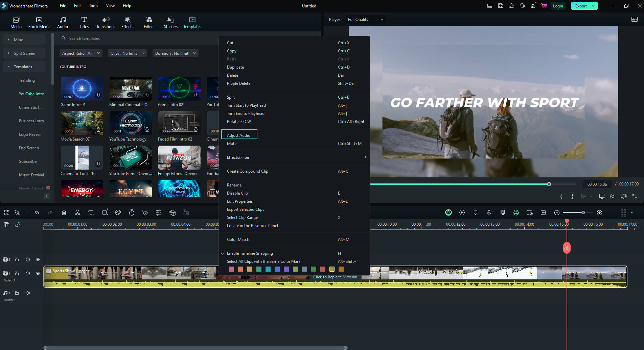Select the split scissors tool in toolbar

[x=77, y=212]
